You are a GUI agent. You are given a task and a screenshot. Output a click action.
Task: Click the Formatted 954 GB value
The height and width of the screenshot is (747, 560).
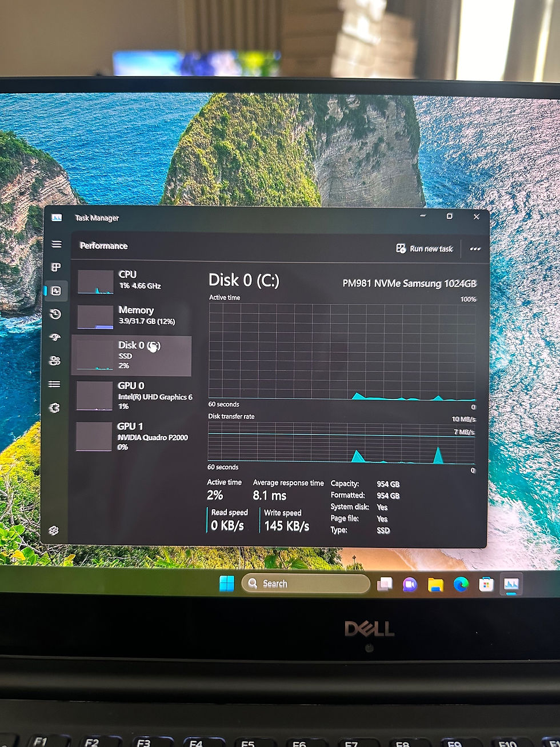coord(388,496)
